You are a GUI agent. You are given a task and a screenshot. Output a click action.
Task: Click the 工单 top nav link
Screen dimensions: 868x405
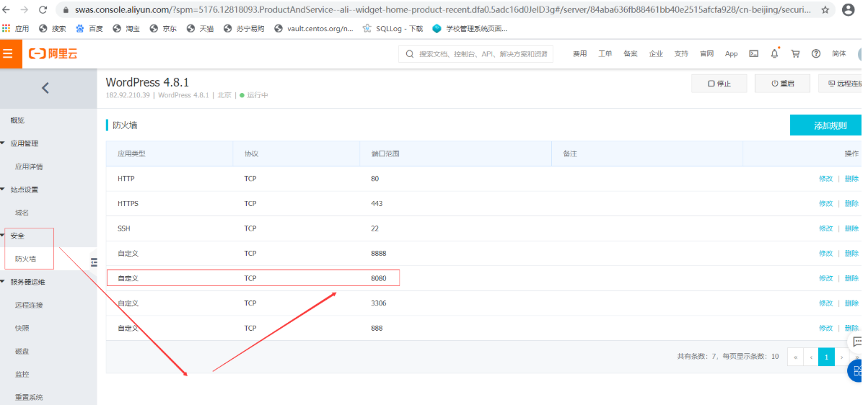(x=605, y=54)
